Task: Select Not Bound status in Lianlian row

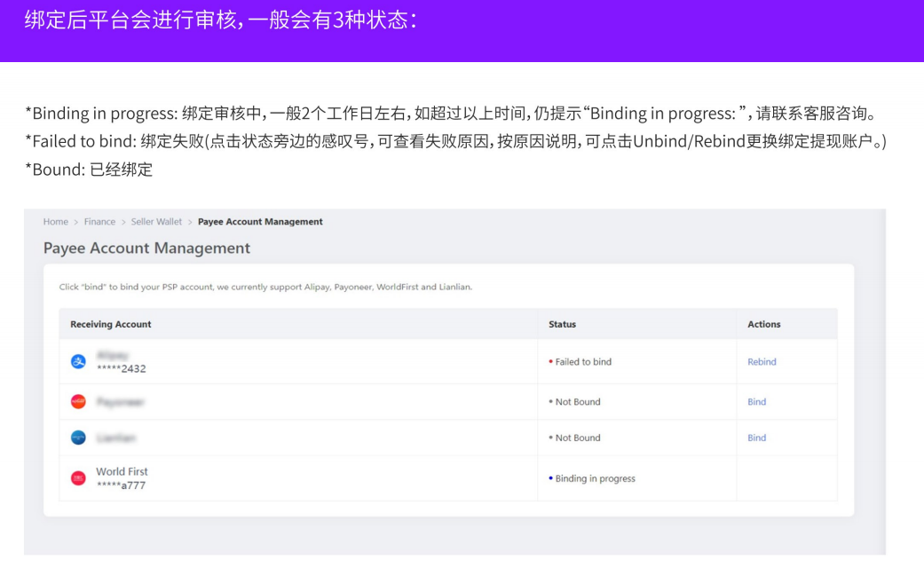Action: [x=578, y=438]
